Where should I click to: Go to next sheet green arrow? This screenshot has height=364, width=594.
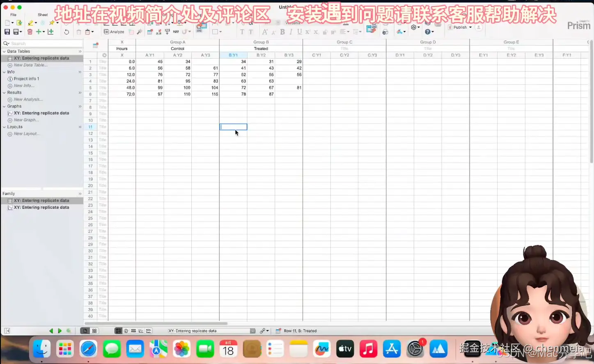60,331
